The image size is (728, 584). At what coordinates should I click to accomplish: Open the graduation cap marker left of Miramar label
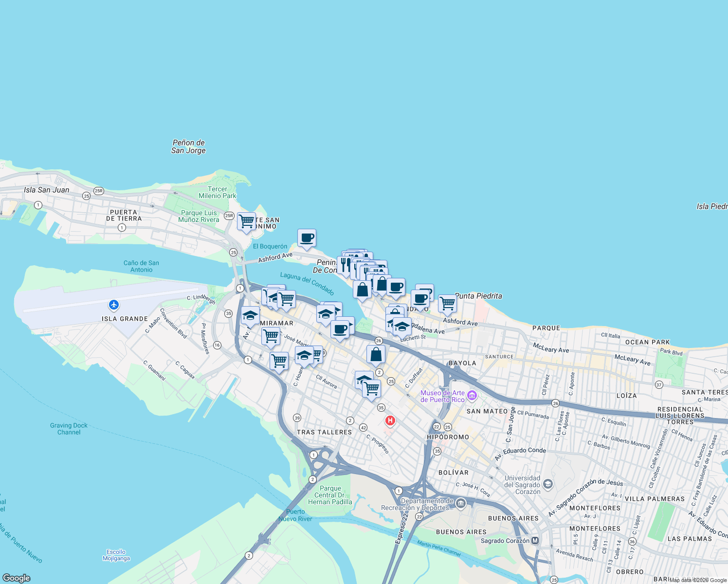pos(250,316)
